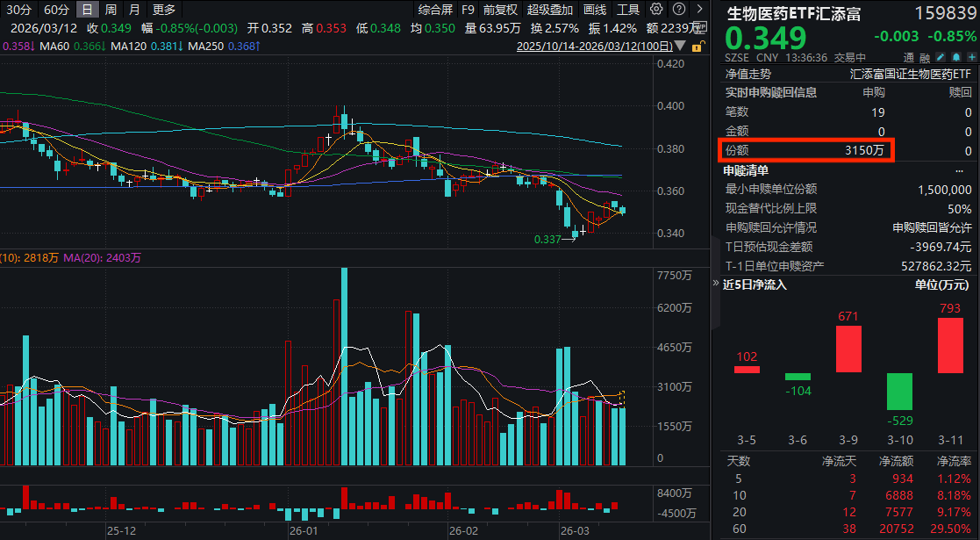Expand the 更多 period options
The width and height of the screenshot is (980, 540).
point(163,10)
